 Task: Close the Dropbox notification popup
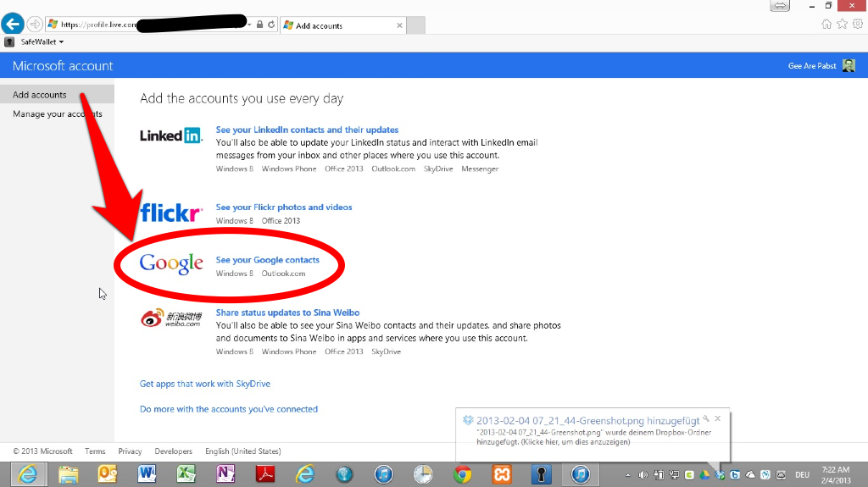click(717, 418)
